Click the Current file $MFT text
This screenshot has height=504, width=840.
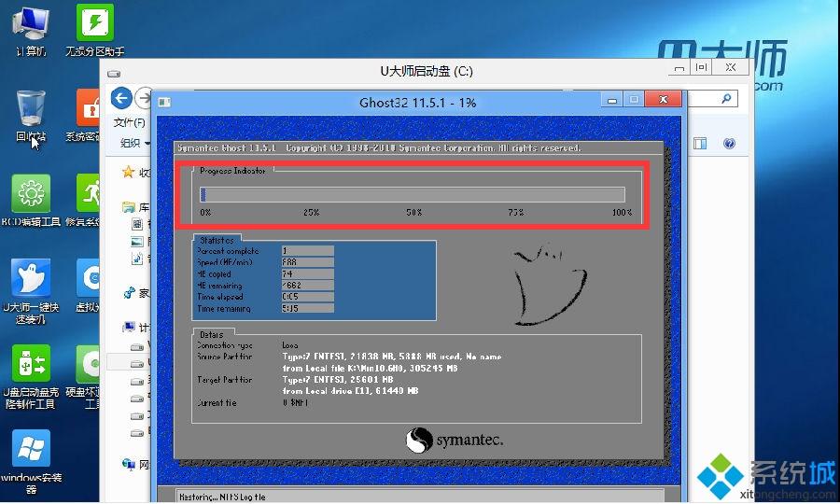(295, 403)
